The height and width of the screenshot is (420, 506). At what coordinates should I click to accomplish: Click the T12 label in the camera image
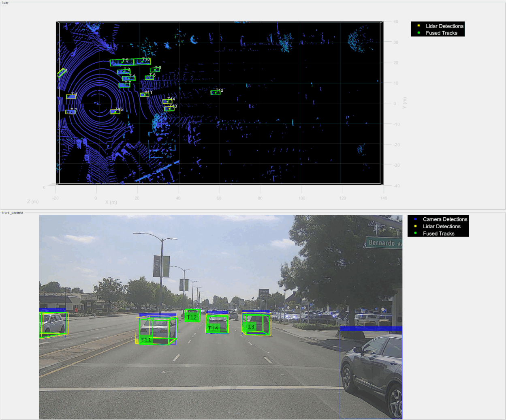point(192,317)
